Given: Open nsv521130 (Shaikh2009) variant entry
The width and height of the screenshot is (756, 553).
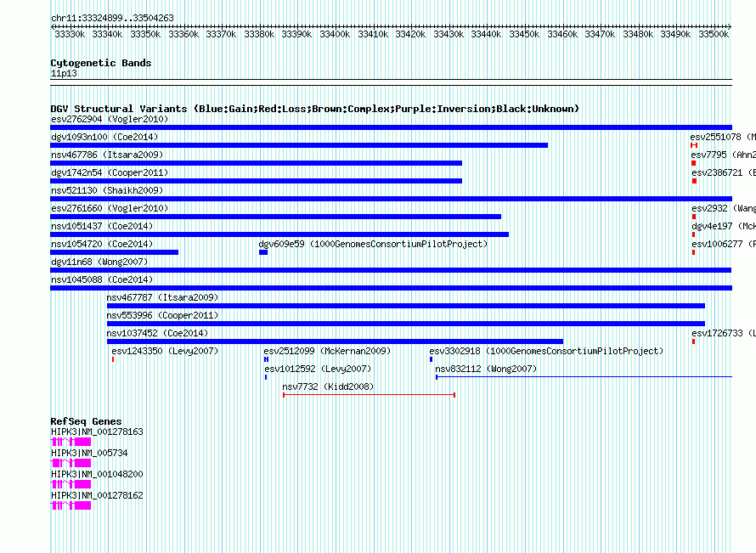Looking at the screenshot, I should [107, 190].
